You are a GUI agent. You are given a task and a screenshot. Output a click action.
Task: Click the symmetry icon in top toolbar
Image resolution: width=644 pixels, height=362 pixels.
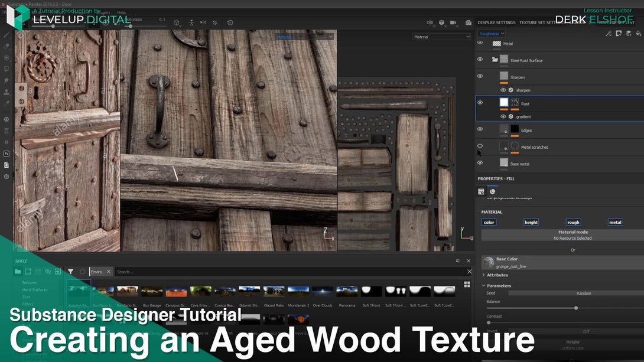[x=191, y=22]
